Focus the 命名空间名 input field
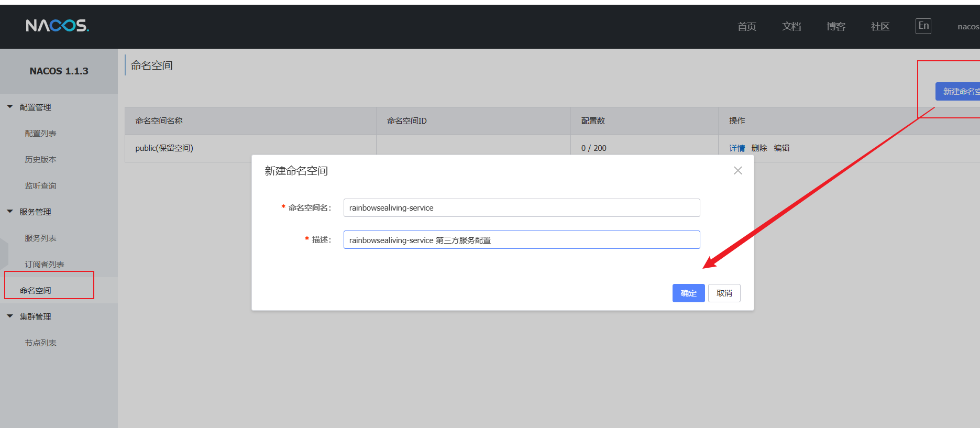The height and width of the screenshot is (428, 980). [522, 207]
